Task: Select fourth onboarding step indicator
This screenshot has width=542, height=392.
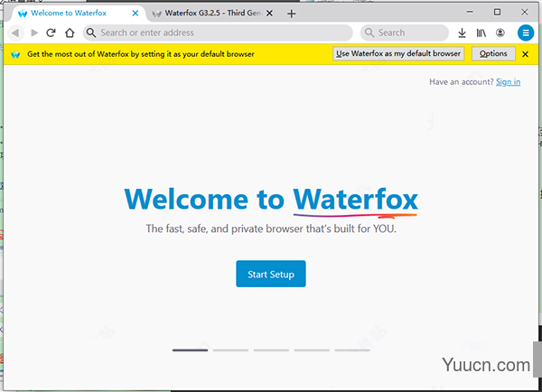Action: 312,350
